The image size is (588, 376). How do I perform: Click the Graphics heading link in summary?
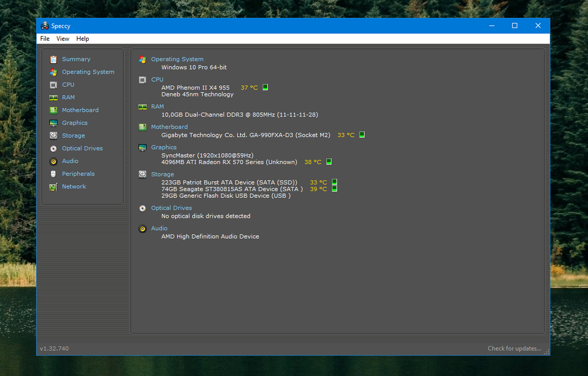coord(164,147)
